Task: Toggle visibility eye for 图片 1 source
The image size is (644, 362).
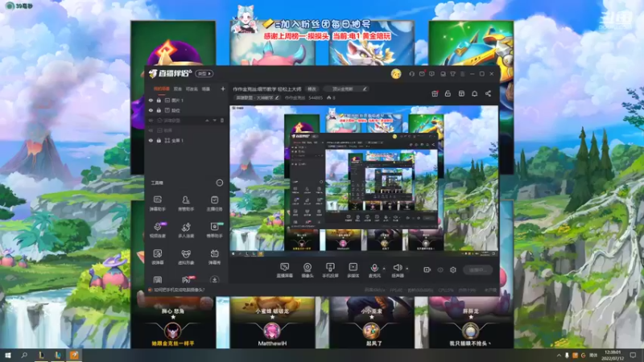Action: (151, 100)
